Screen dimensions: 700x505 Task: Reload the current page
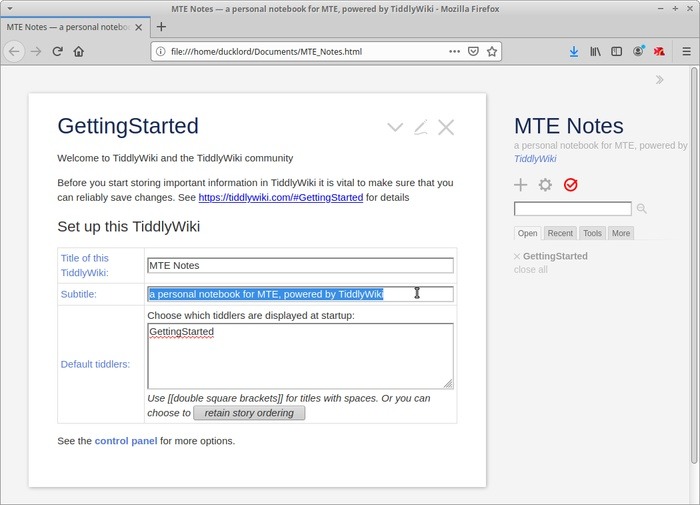(x=57, y=52)
